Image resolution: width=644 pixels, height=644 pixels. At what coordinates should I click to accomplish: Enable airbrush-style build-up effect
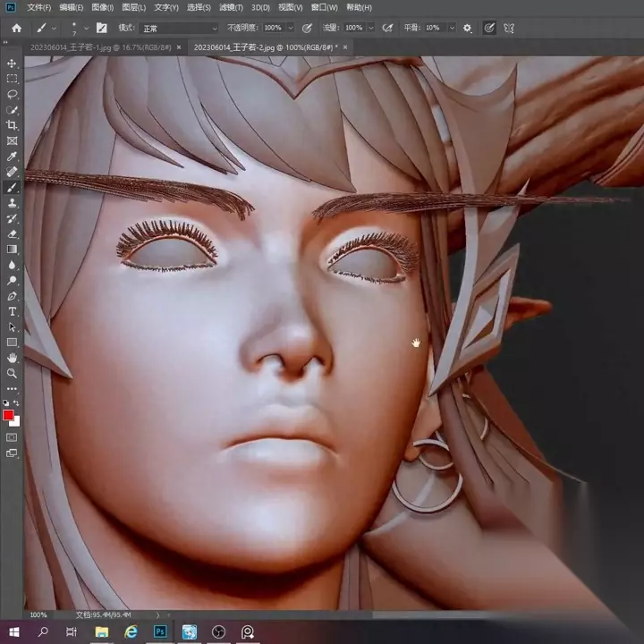pos(386,28)
